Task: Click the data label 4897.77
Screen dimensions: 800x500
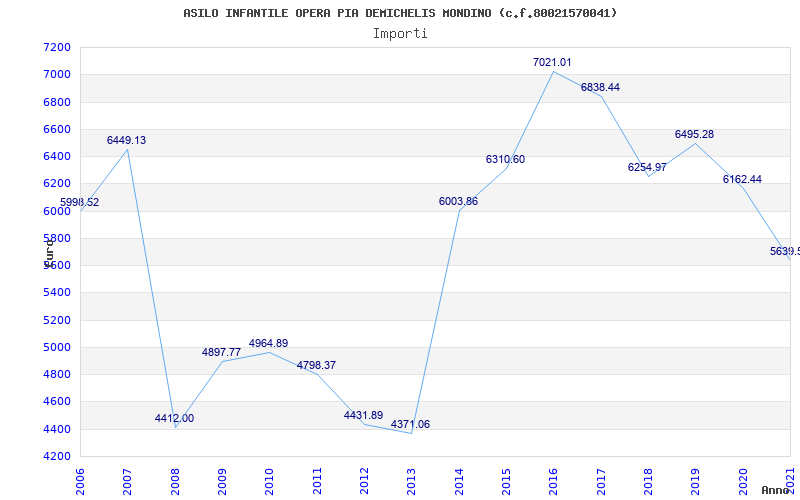Action: click(221, 353)
